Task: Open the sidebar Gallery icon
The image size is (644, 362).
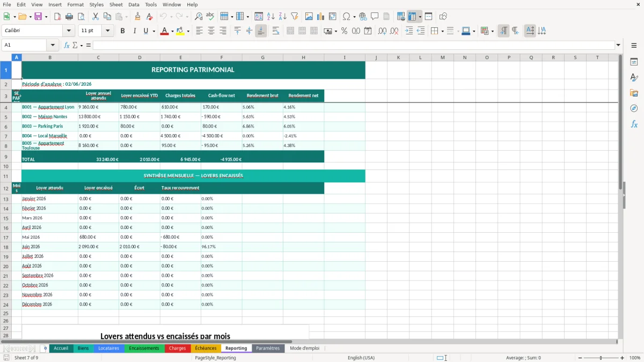Action: (634, 93)
